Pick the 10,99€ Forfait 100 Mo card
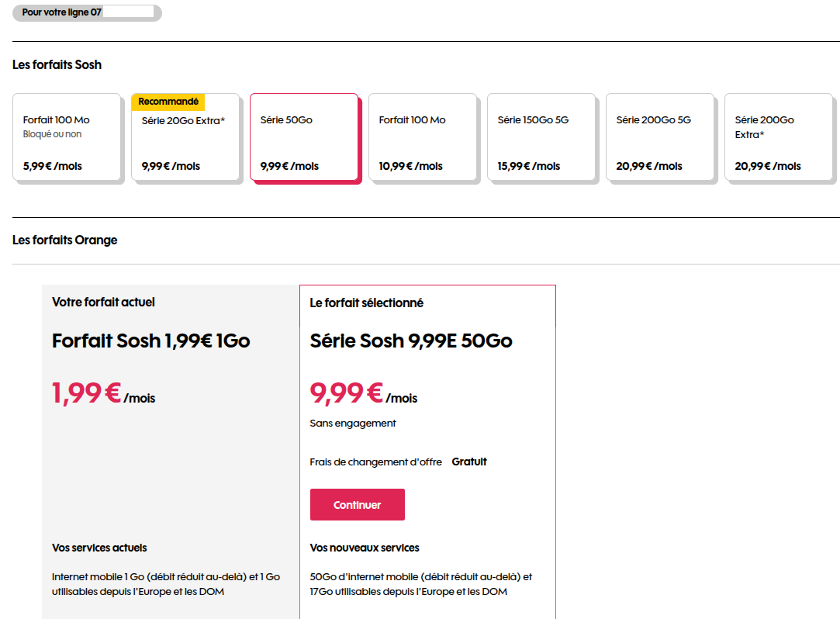840x619 pixels. 423,138
